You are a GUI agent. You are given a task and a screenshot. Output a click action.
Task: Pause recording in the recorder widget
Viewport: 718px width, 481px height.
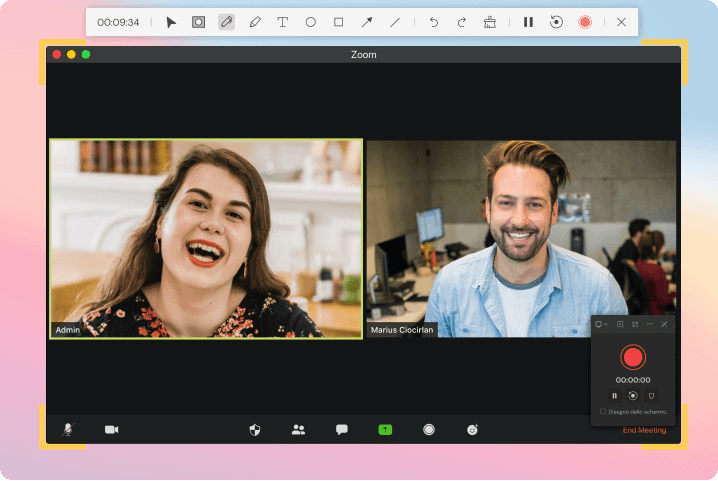[615, 396]
